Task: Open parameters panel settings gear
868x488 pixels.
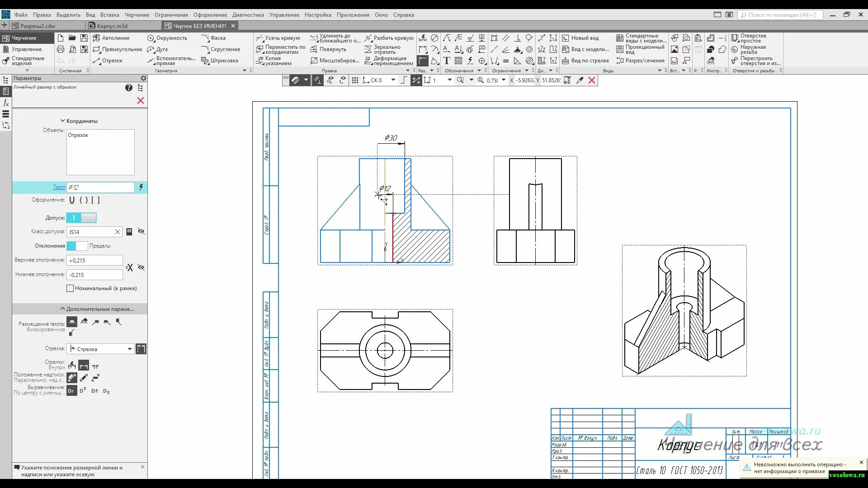Action: pos(143,78)
